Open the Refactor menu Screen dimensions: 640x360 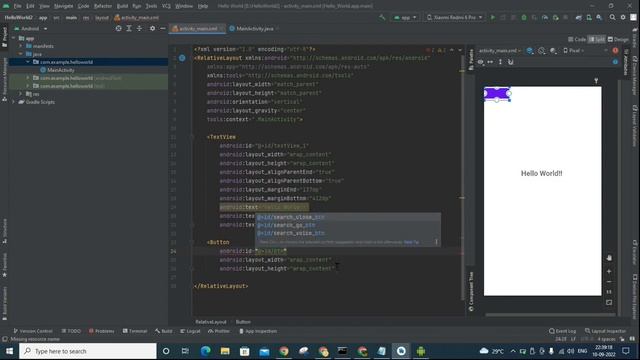[102, 6]
